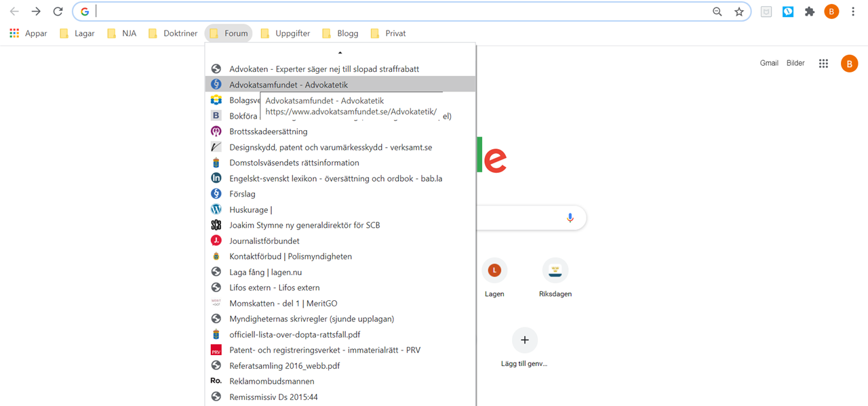Viewport: 868px width, 406px height.
Task: Open Remissmissiv Ds 2015:44 bookmark
Action: [x=340, y=397]
